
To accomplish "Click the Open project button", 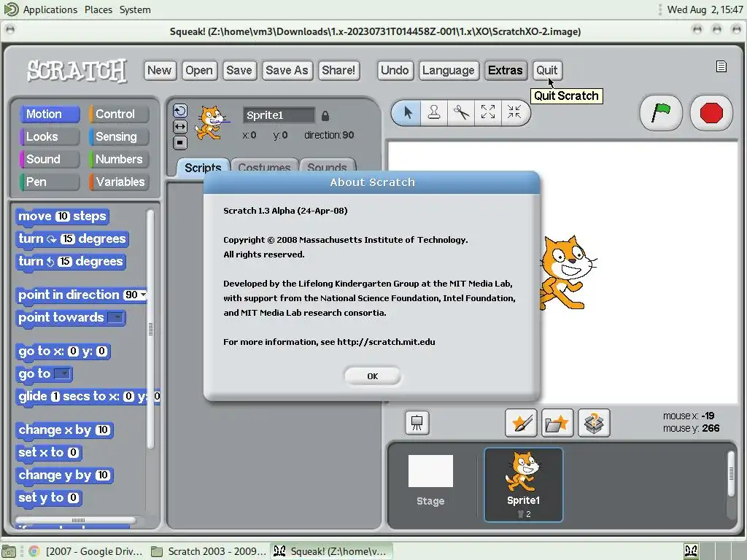I will (199, 71).
